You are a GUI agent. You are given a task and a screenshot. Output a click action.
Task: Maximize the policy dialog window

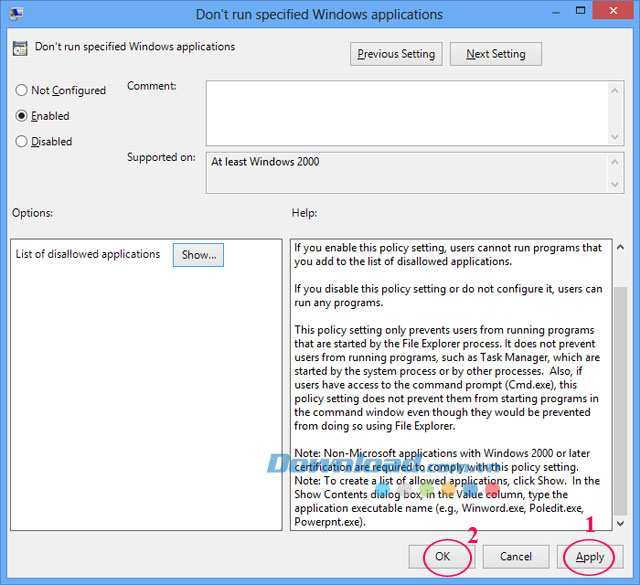point(580,11)
